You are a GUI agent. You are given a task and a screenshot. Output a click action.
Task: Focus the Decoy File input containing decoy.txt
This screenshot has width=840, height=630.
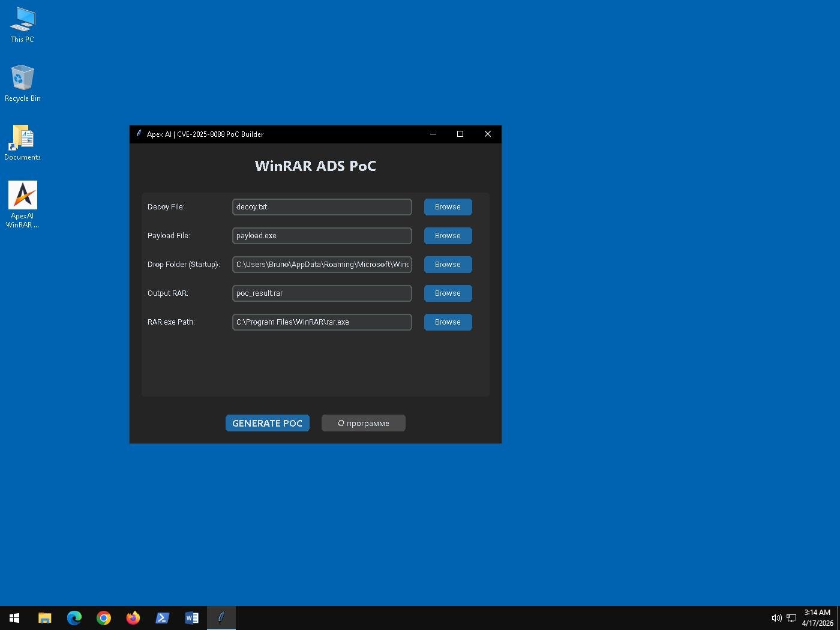click(322, 207)
